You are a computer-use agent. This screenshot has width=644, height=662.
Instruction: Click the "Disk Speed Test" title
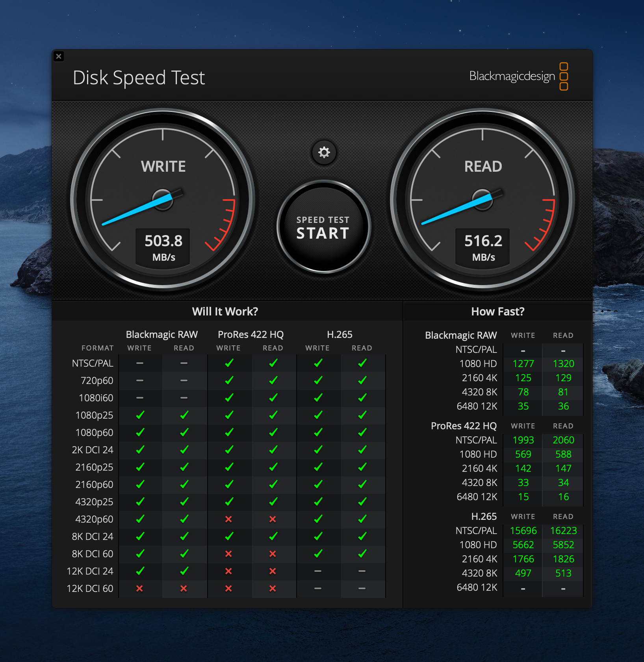(x=139, y=78)
